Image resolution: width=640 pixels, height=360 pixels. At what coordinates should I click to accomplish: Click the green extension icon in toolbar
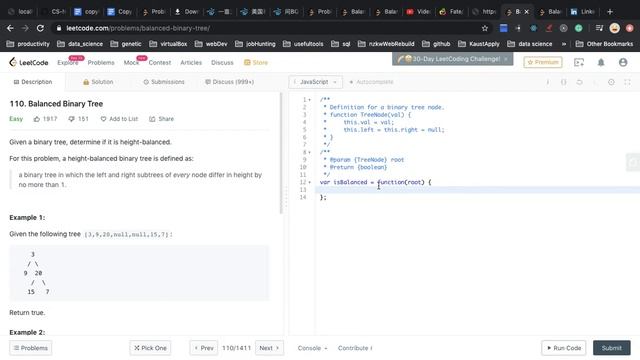pyautogui.click(x=578, y=28)
